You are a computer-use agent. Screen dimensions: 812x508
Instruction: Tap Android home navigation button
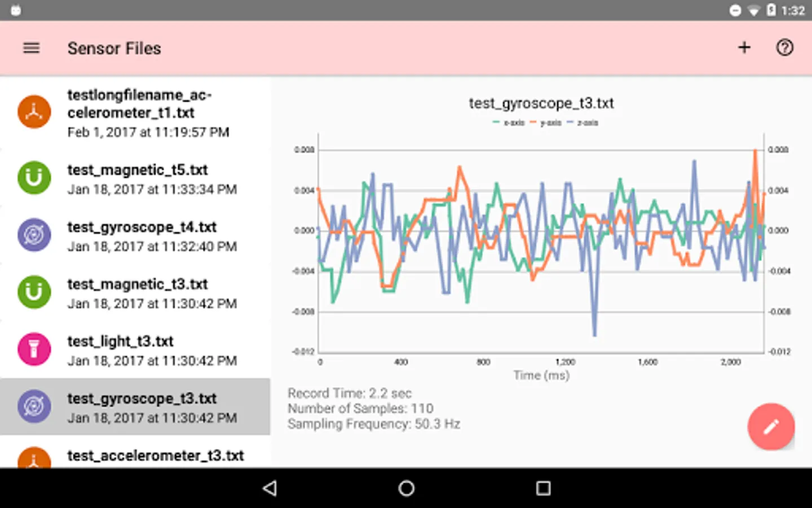[x=406, y=488]
